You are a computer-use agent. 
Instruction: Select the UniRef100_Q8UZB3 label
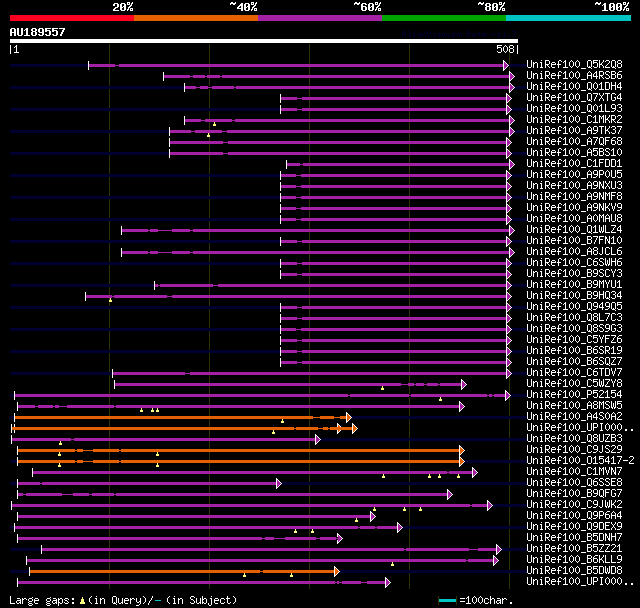point(574,439)
